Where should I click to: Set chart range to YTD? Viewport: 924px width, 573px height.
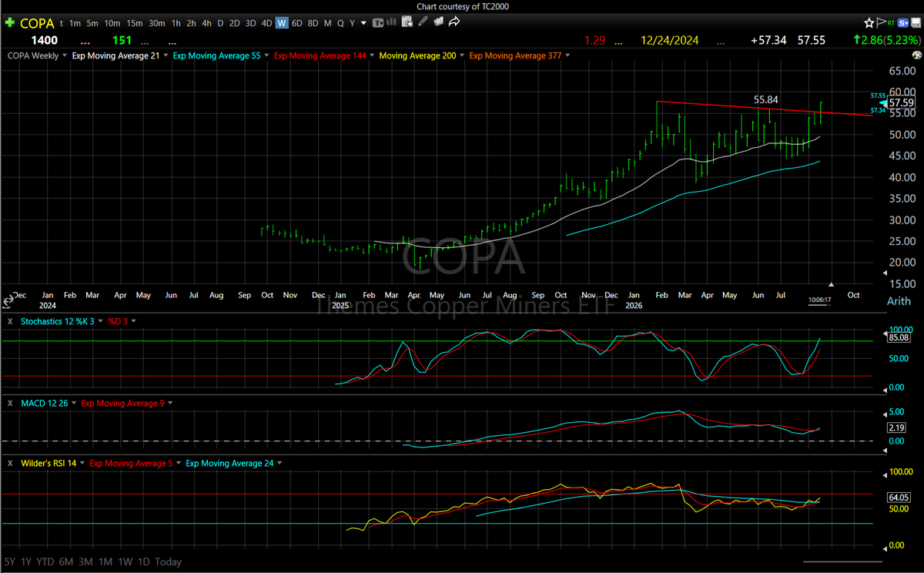tap(46, 561)
